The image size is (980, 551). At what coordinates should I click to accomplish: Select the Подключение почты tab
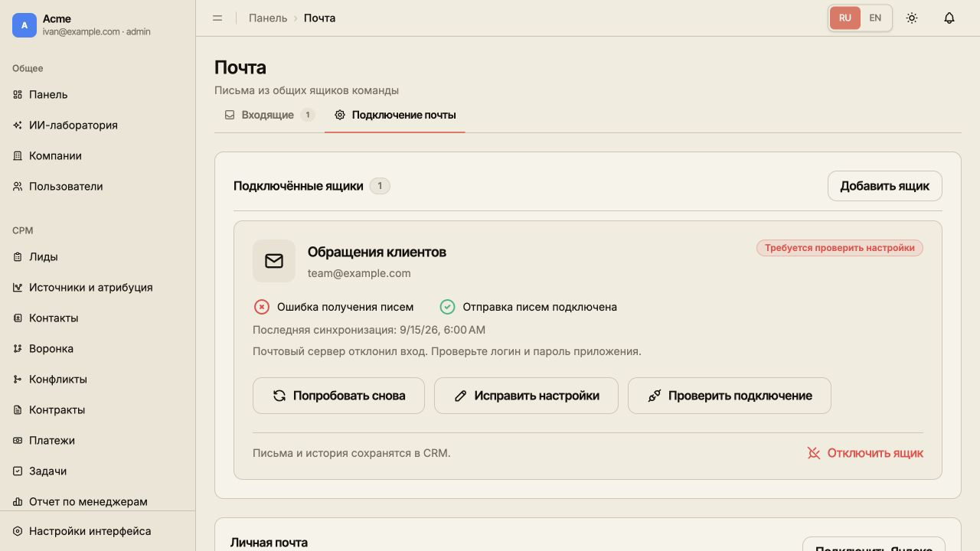click(x=395, y=115)
